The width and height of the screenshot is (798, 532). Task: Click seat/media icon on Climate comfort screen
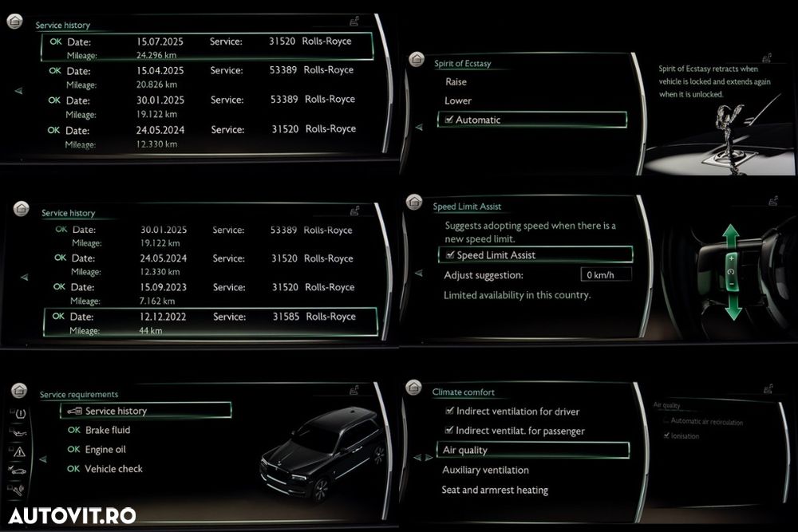tap(768, 389)
